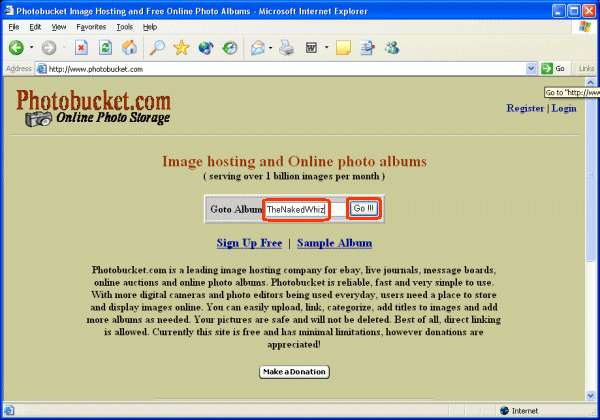Image resolution: width=600 pixels, height=420 pixels.
Task: Expand the address bar dropdown arrow
Action: click(x=531, y=69)
